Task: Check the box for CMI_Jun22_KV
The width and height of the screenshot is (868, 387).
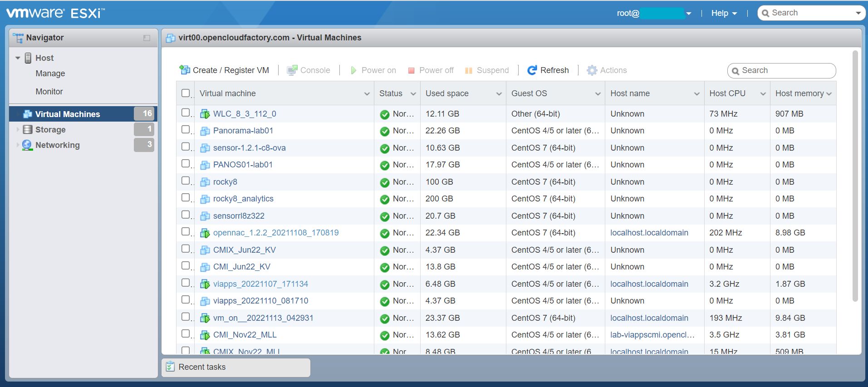Action: click(185, 265)
